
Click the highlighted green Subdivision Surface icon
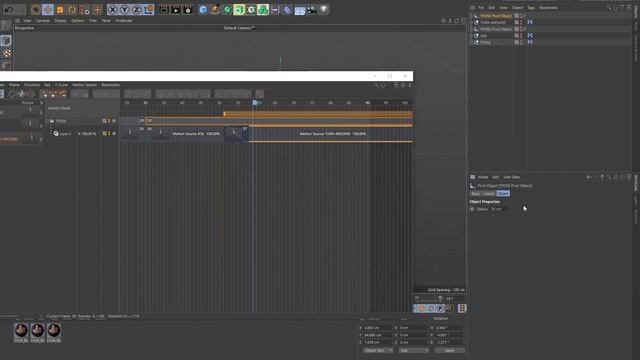239,9
